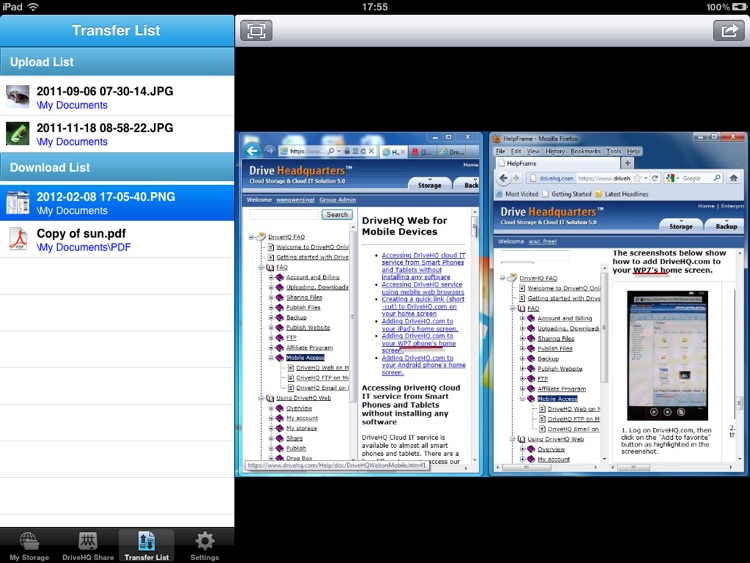
Task: Click the Group Admin link in the previewed IE window
Action: coord(337,200)
